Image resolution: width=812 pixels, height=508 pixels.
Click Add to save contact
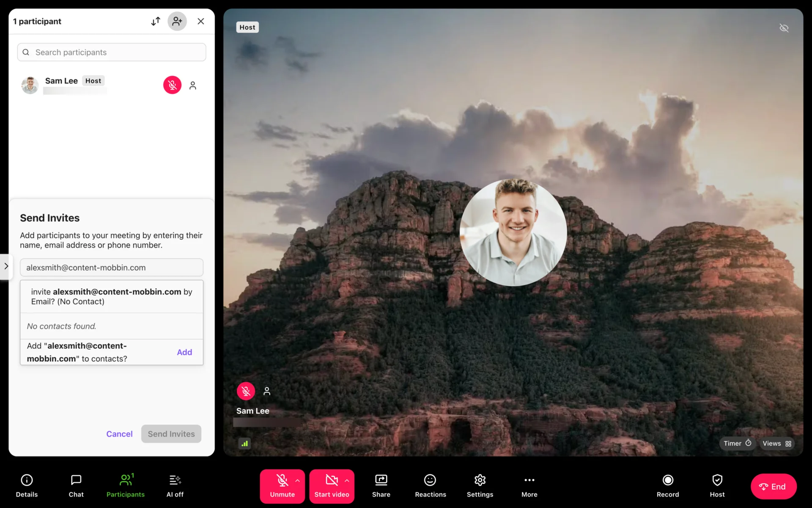(184, 352)
